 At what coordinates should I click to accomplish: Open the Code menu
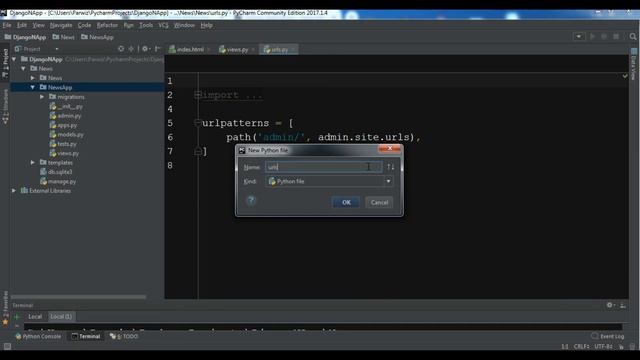click(x=84, y=25)
